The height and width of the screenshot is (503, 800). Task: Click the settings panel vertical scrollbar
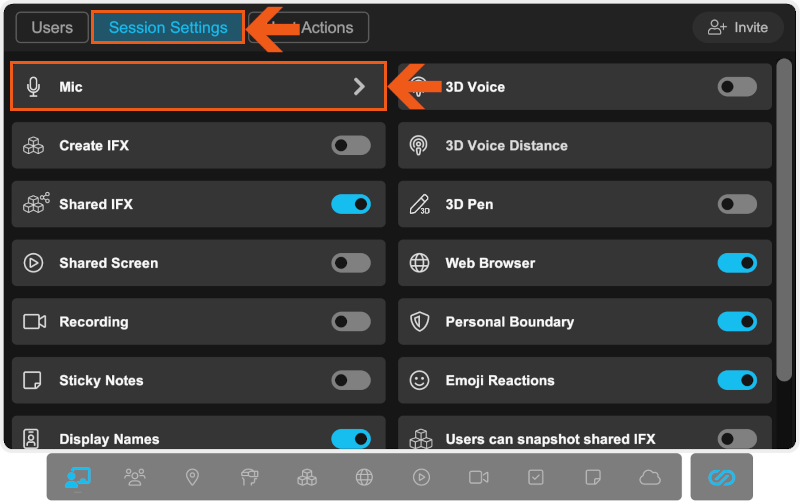785,220
